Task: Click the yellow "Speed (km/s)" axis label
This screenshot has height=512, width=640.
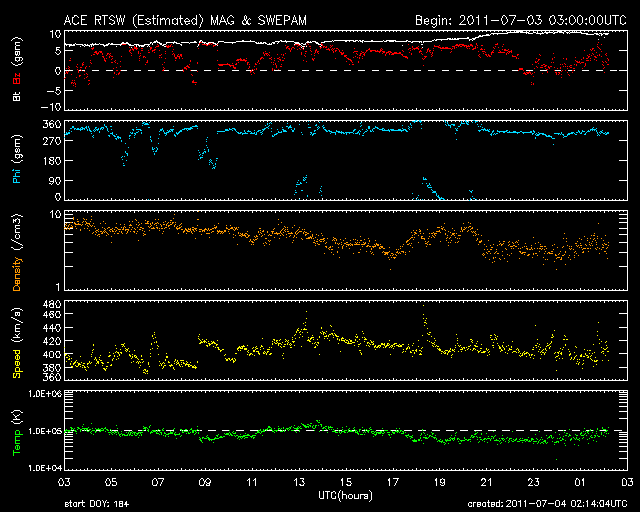Action: coord(16,343)
